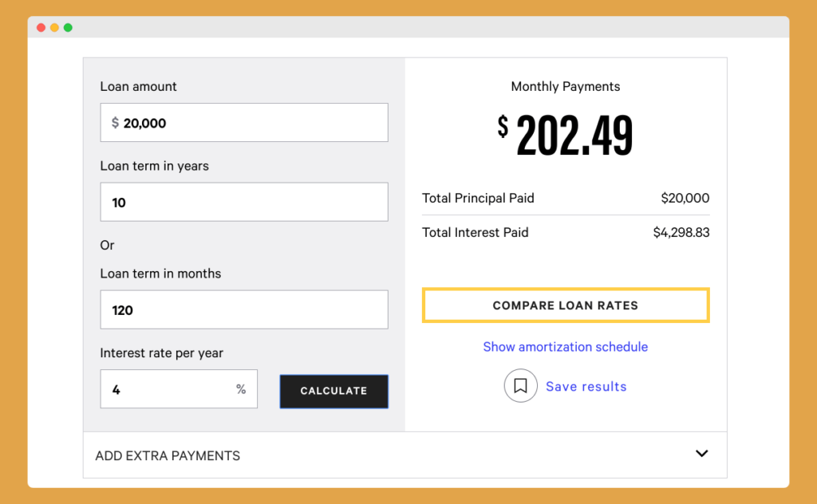Click the green maximize window dot
Screen dimensions: 817x504
tap(69, 28)
